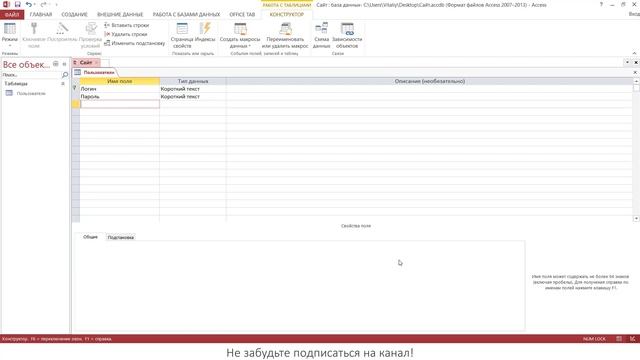Click Короткий текст type in Логин row
The height and width of the screenshot is (360, 640).
coord(193,89)
